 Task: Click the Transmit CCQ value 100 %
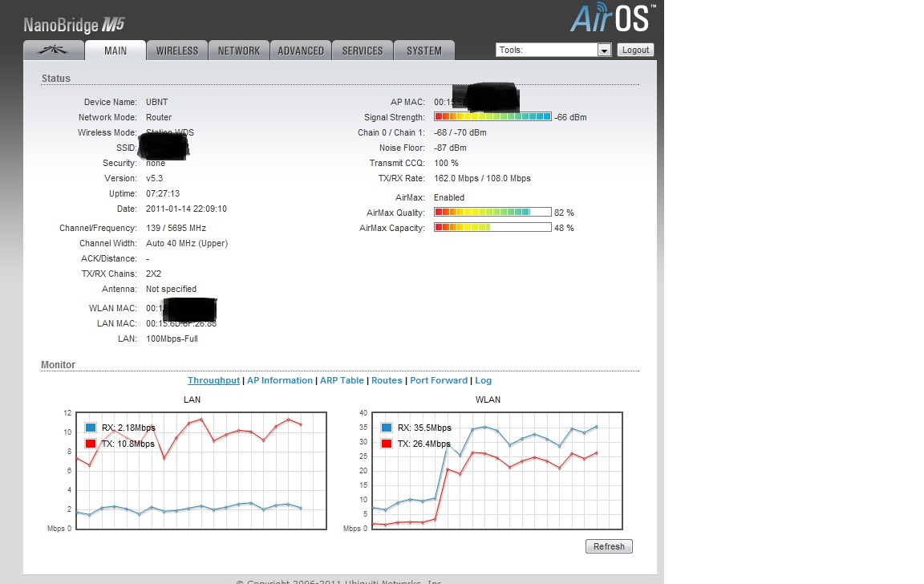(446, 163)
